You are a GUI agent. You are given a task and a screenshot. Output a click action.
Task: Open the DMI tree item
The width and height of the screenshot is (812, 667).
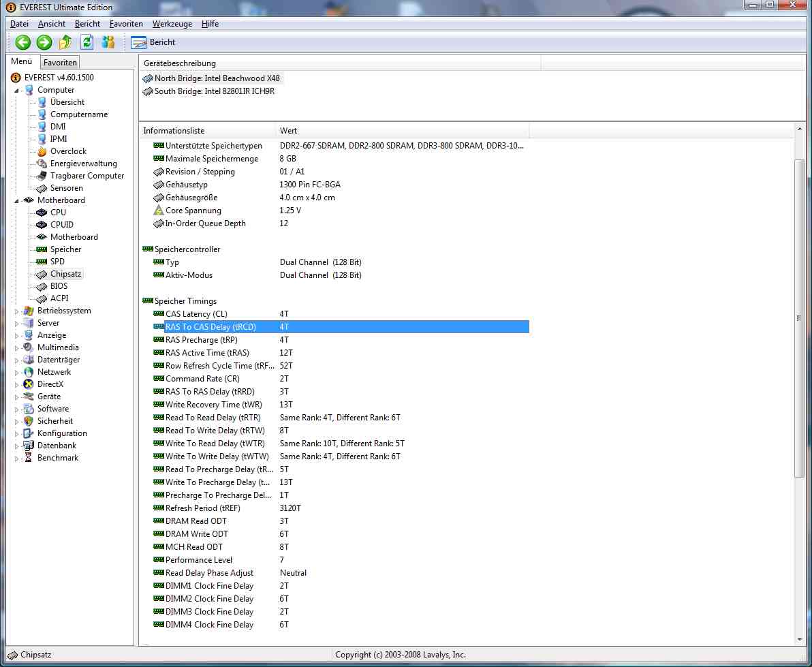(57, 126)
